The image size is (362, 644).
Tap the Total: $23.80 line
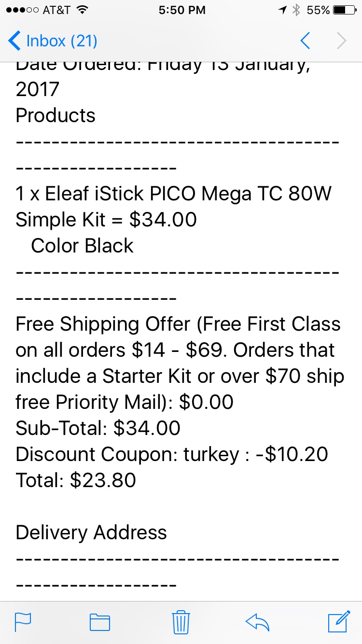click(76, 480)
